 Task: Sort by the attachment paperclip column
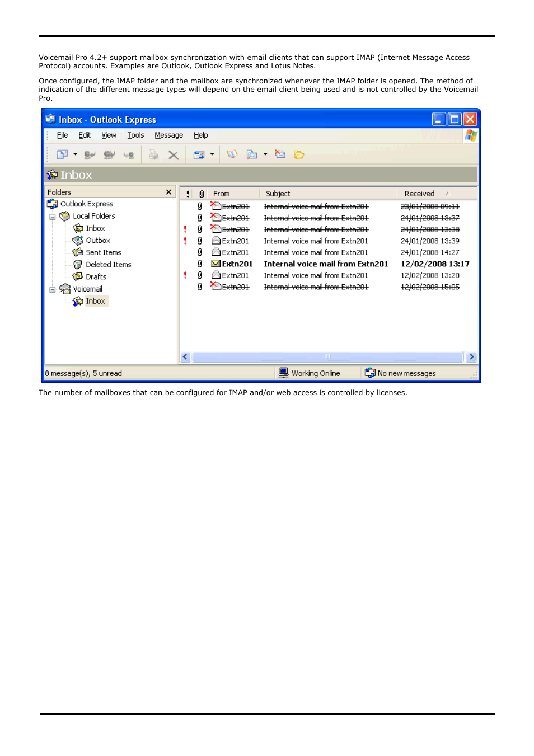(x=202, y=194)
